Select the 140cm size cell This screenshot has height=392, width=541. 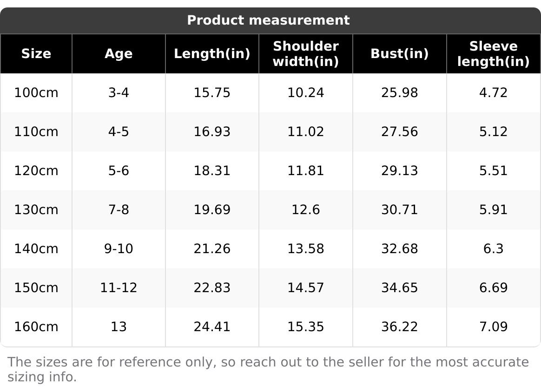(x=36, y=249)
